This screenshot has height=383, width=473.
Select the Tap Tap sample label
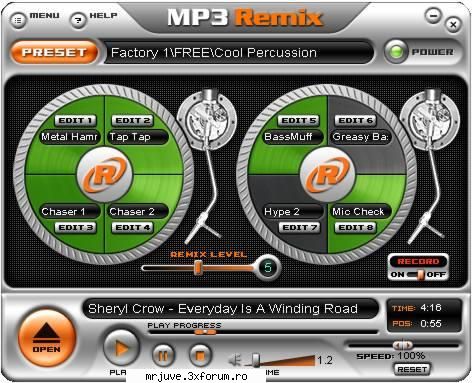click(x=138, y=137)
